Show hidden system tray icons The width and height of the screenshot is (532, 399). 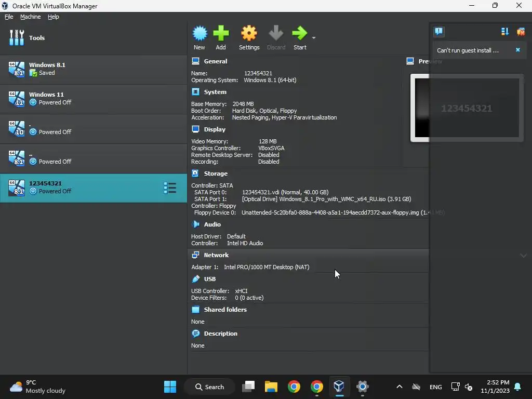click(400, 387)
